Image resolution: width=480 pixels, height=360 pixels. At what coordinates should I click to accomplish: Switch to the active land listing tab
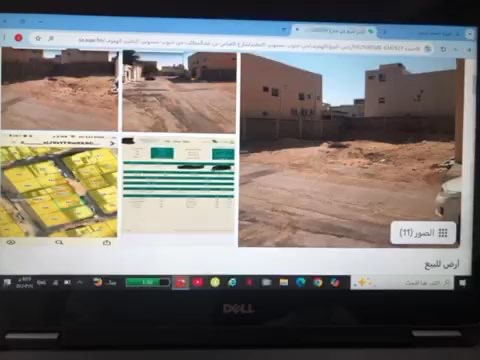[x=335, y=31]
